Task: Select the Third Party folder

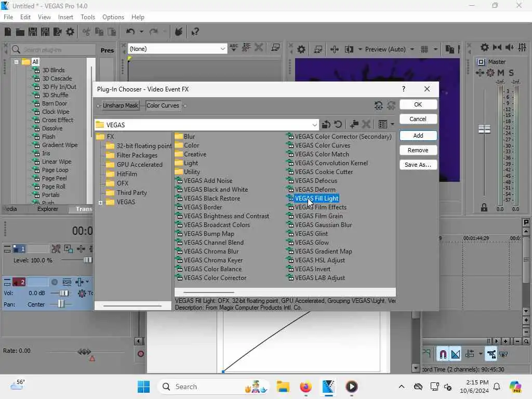Action: (x=131, y=193)
